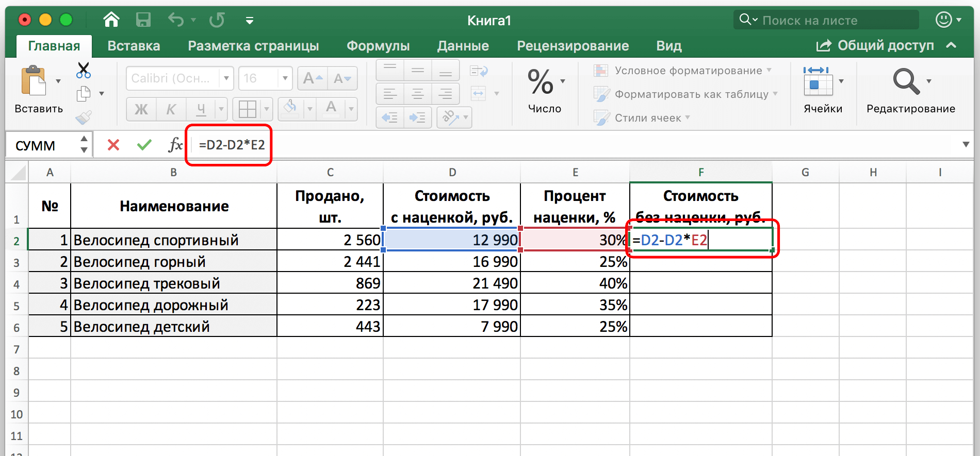Increase font size with the large A icon
980x456 pixels.
click(312, 78)
